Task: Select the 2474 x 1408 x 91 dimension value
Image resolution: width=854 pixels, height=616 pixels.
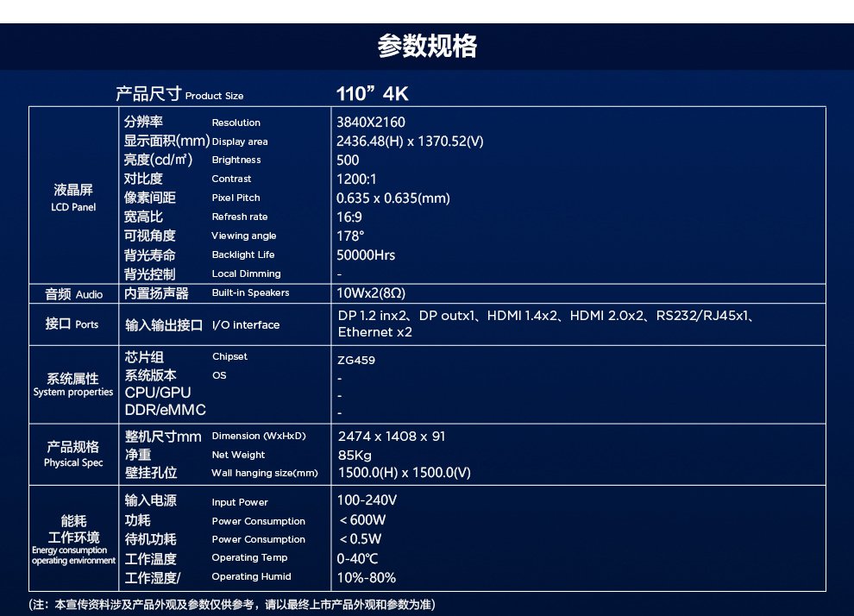Action: [392, 437]
